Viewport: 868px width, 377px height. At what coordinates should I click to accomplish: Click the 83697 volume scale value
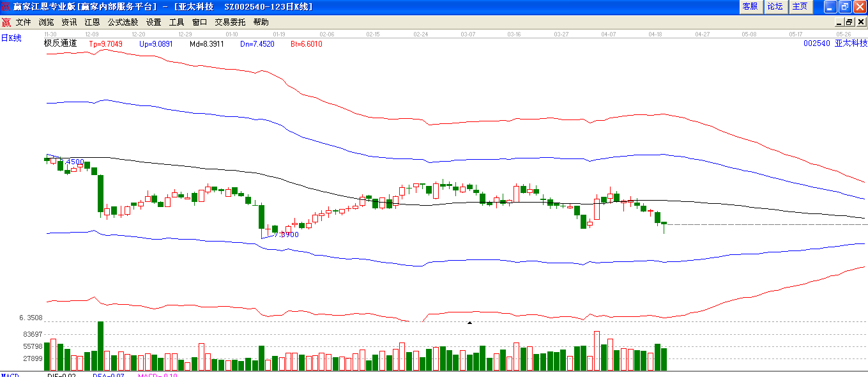click(x=32, y=334)
